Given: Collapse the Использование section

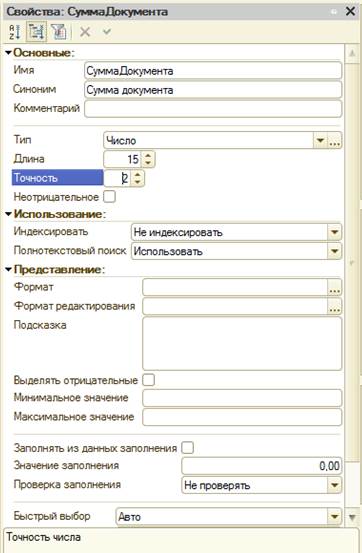Looking at the screenshot, I should (8, 214).
